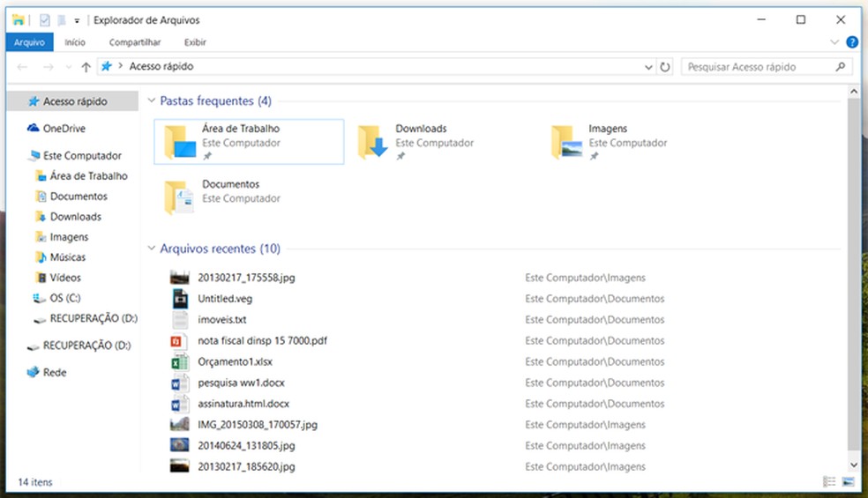Open Downloads in the sidebar tree
The height and width of the screenshot is (498, 868).
(75, 217)
